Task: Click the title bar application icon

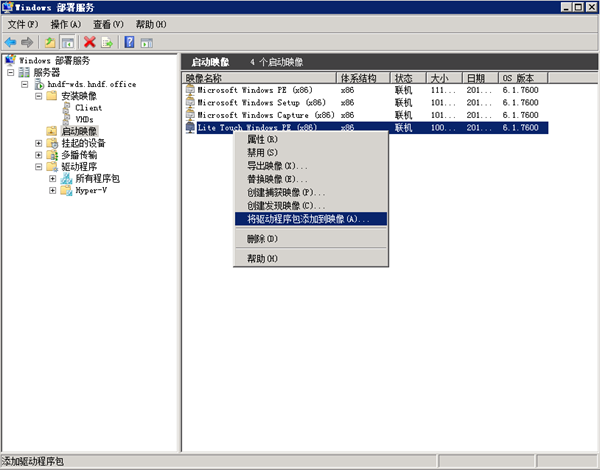Action: pos(8,7)
